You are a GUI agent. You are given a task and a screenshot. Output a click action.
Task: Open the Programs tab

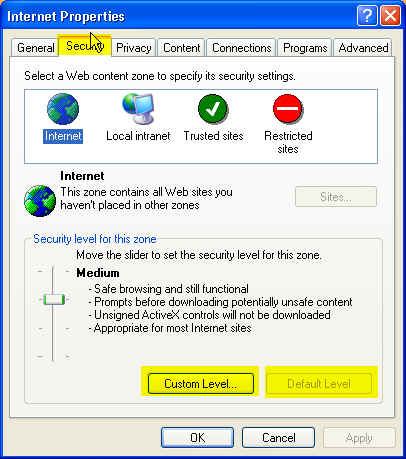coord(305,48)
